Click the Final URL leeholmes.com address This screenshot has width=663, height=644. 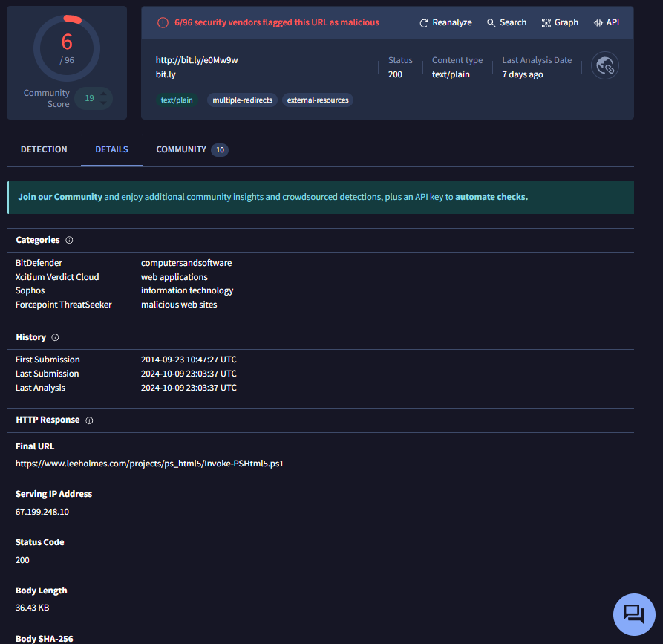click(x=150, y=464)
